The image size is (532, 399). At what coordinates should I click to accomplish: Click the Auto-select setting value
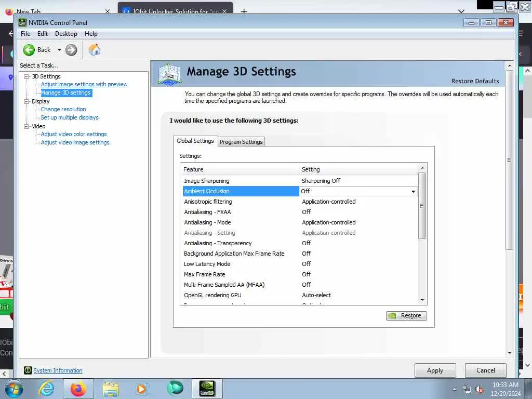click(x=316, y=295)
